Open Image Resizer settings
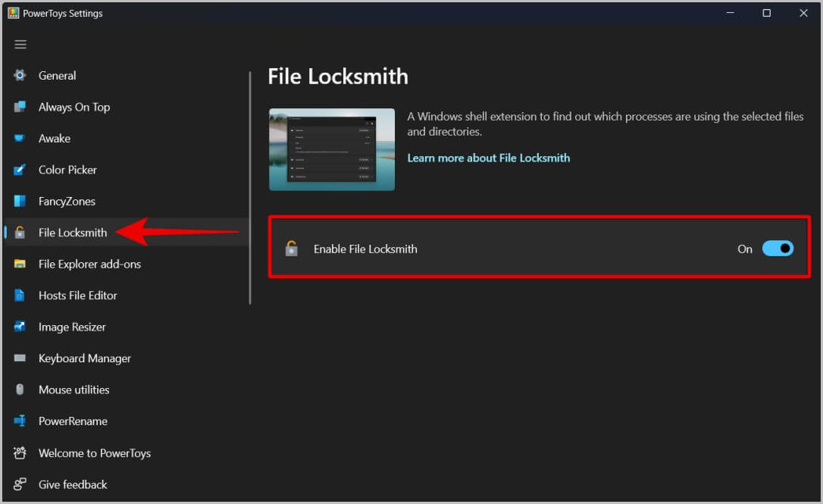 72,327
